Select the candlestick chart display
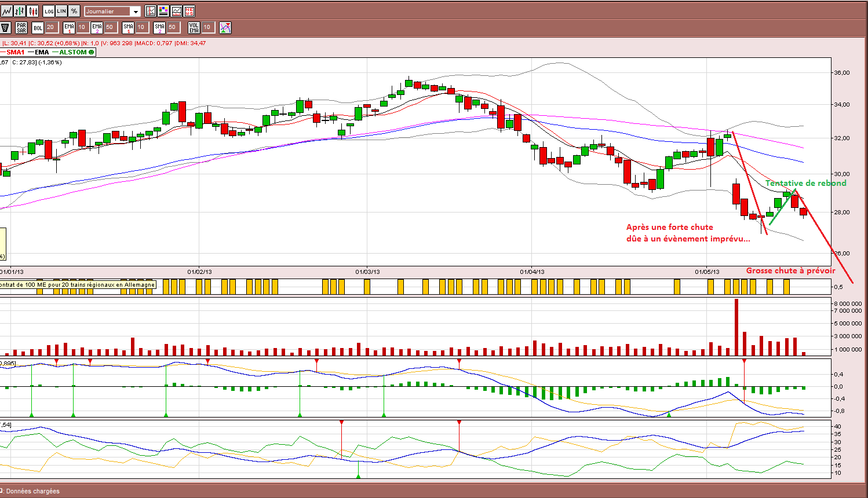Screen dimensions: 868x498 click(x=33, y=11)
